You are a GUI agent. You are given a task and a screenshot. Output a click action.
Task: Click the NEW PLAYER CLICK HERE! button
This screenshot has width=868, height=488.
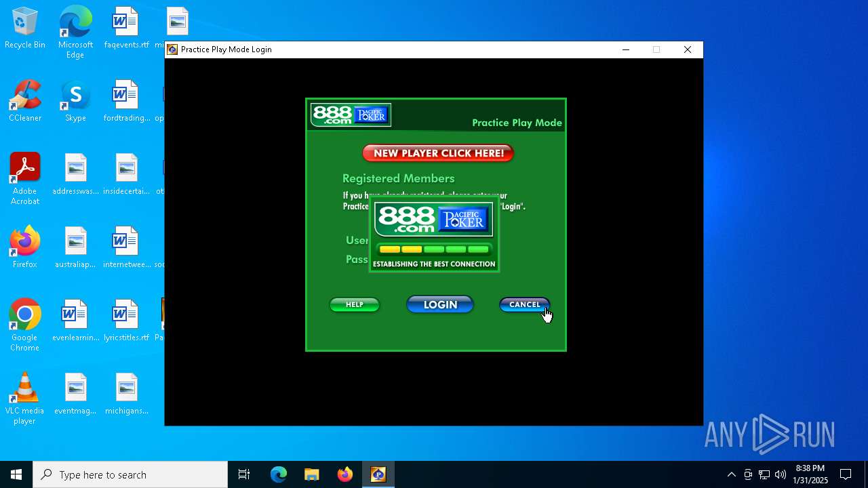pyautogui.click(x=438, y=153)
